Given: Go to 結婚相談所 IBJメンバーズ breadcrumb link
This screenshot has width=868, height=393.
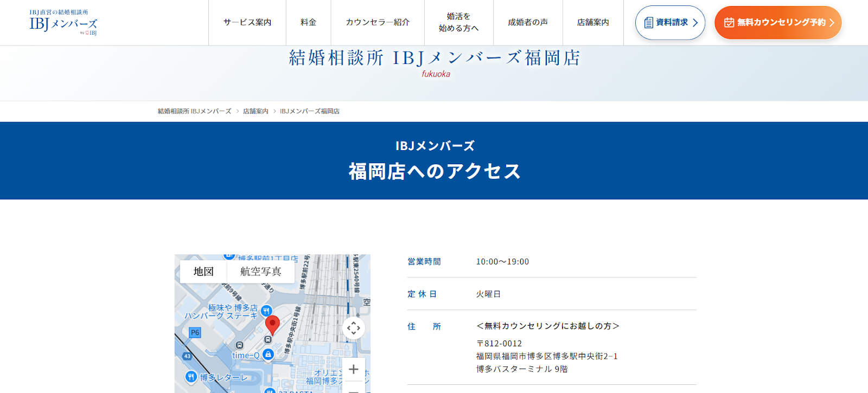Looking at the screenshot, I should tap(194, 111).
